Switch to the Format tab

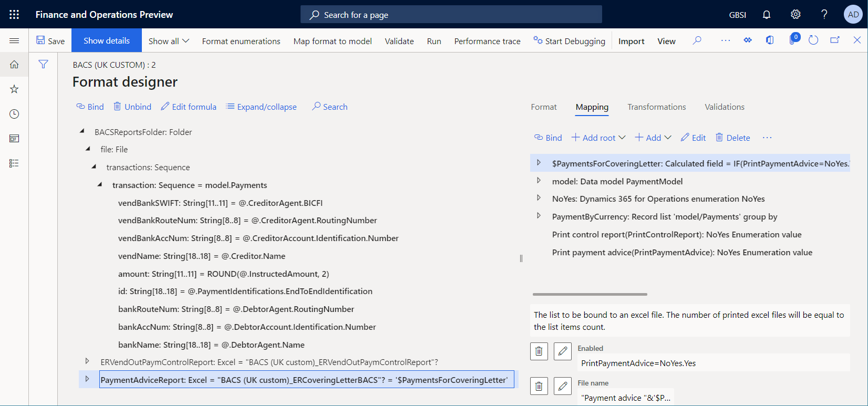coord(544,107)
